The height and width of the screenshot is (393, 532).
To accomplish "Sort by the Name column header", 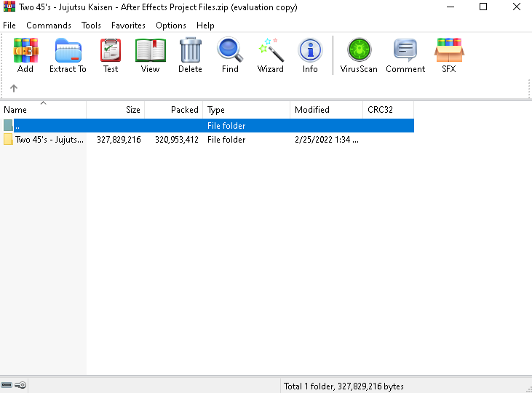I will 43,110.
